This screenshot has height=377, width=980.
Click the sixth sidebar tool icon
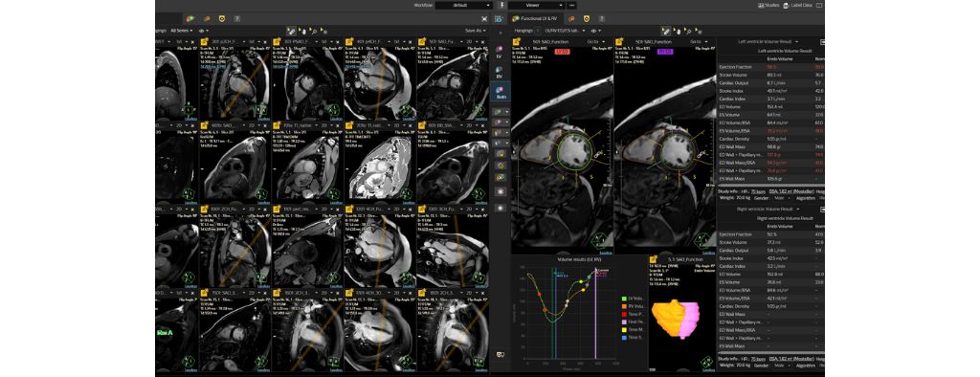coord(500,165)
